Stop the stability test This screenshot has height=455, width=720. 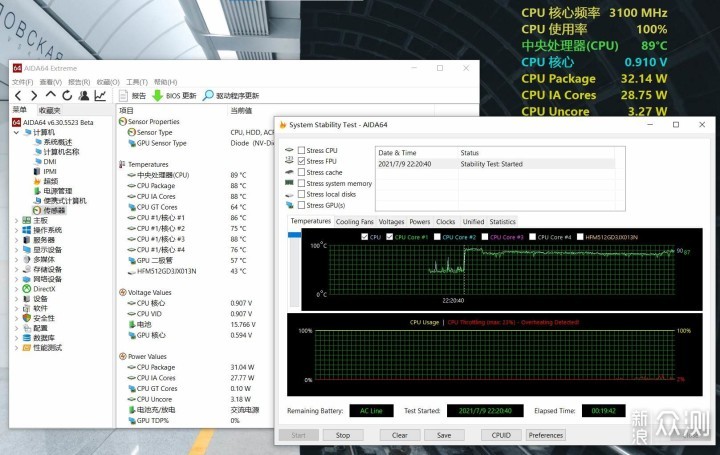point(343,435)
